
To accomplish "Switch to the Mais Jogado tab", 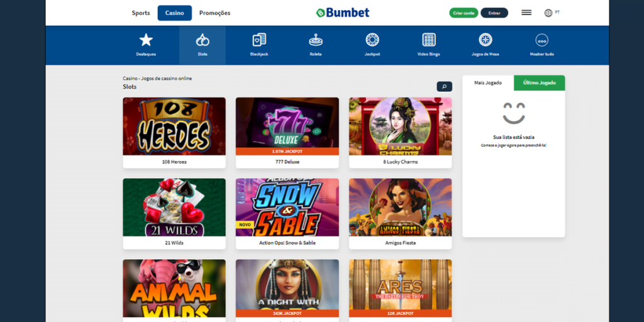I will click(x=488, y=83).
